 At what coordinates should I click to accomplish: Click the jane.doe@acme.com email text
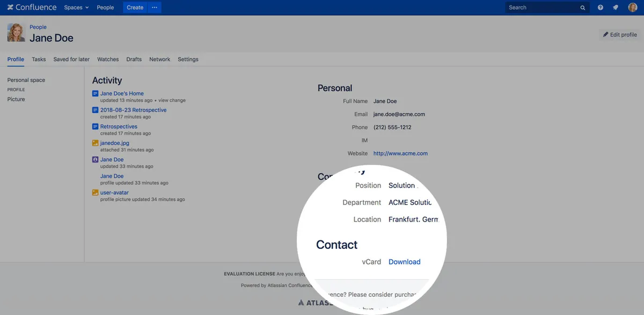[x=399, y=114]
